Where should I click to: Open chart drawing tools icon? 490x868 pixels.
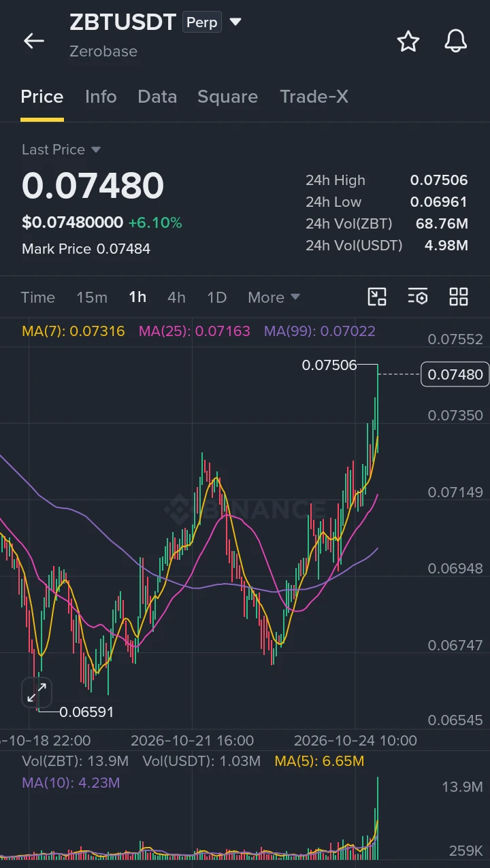377,297
